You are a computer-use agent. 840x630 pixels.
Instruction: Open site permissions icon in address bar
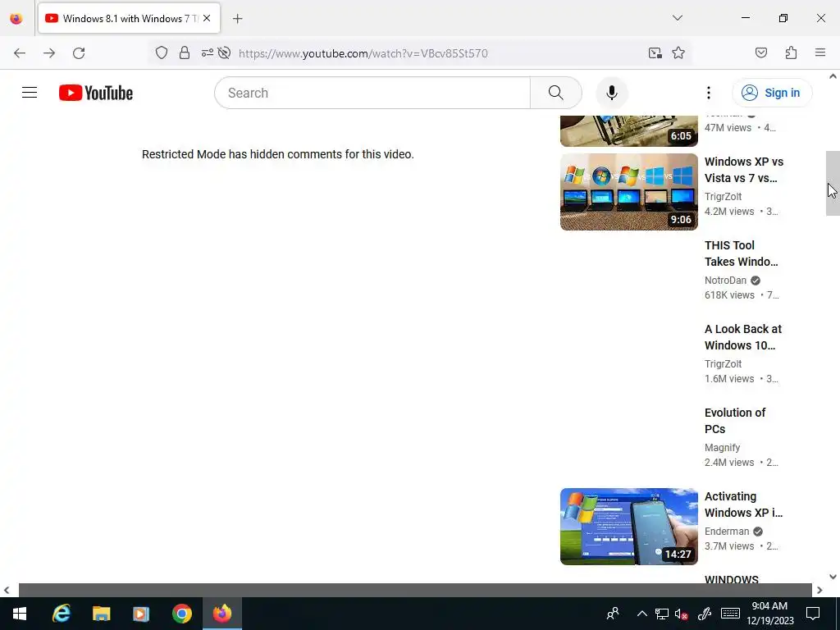point(208,52)
